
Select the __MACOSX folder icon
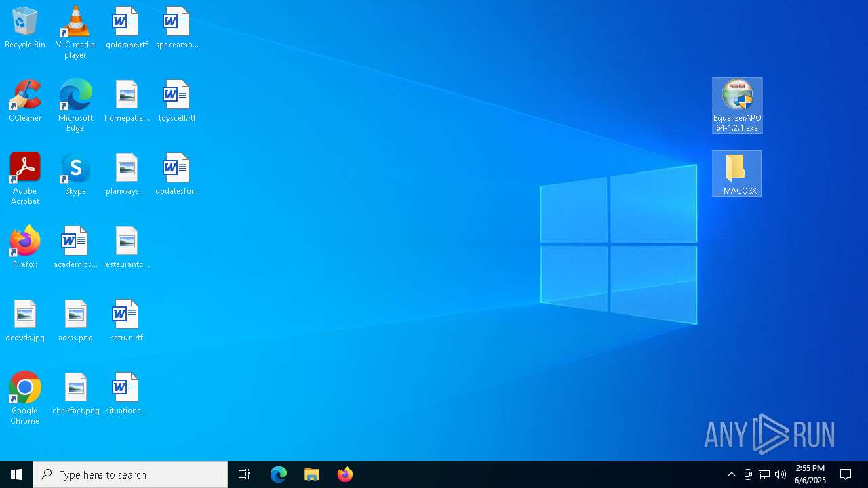point(737,174)
